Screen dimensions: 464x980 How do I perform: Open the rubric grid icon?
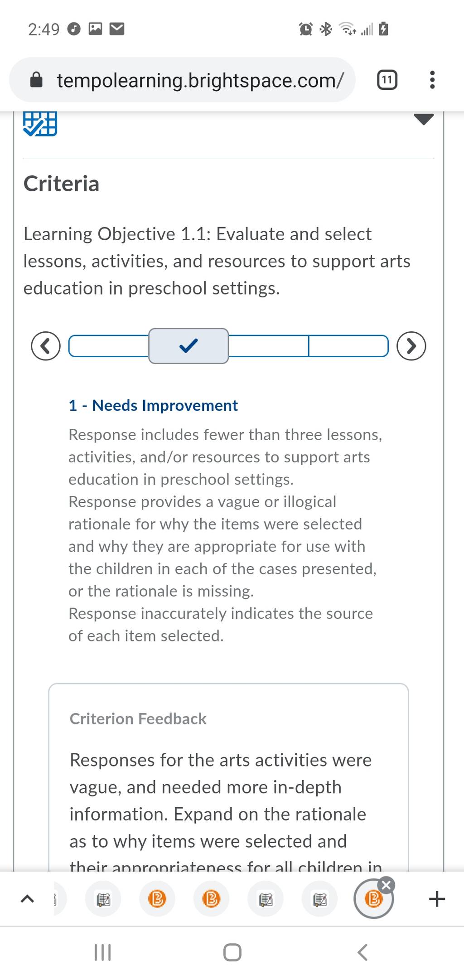pos(40,123)
